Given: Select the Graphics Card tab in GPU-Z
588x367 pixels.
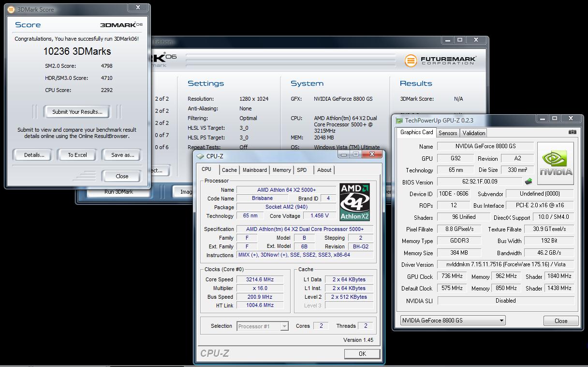Looking at the screenshot, I should click(417, 132).
